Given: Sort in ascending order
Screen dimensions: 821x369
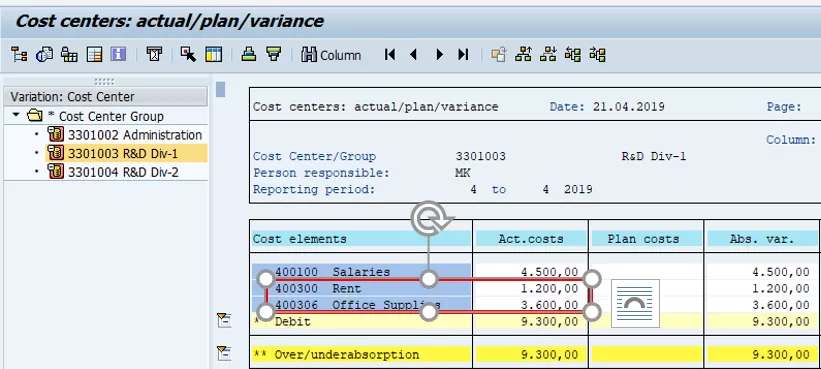Looking at the screenshot, I should tap(249, 54).
